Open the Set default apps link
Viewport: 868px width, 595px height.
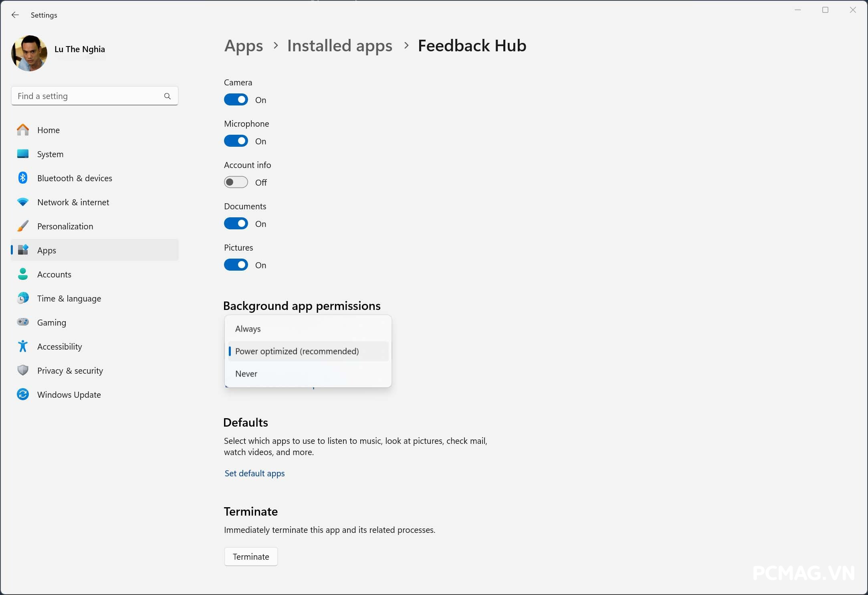pyautogui.click(x=254, y=474)
